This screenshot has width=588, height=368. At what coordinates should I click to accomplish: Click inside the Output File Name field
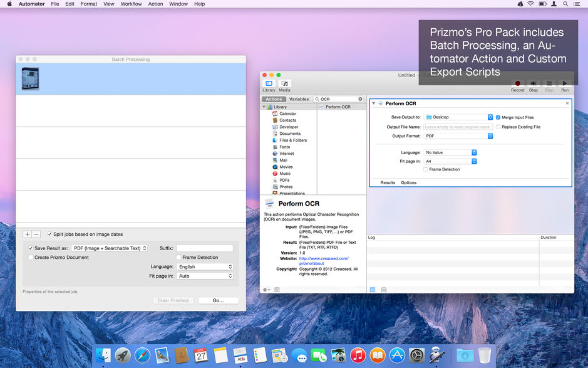pos(457,127)
